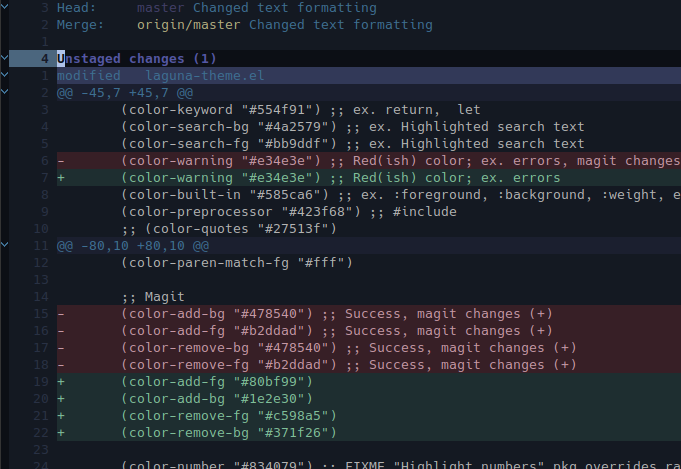The width and height of the screenshot is (681, 469).
Task: Click added line color-remove-fg "#c598a5"
Action: [369, 416]
